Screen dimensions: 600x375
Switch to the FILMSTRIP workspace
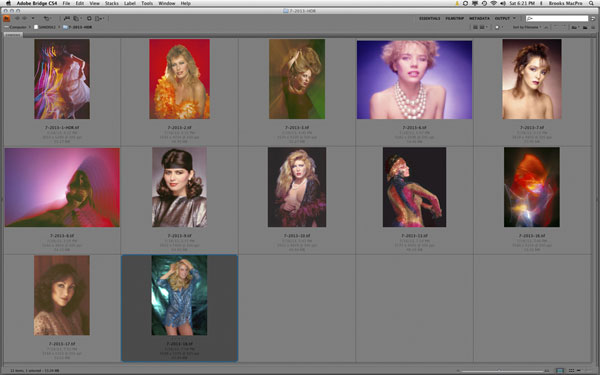pyautogui.click(x=455, y=18)
